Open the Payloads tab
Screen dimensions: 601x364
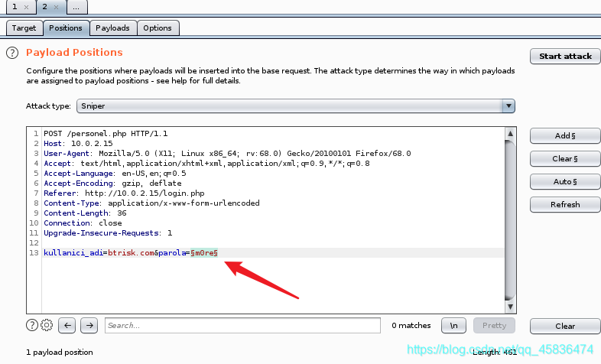pyautogui.click(x=112, y=28)
